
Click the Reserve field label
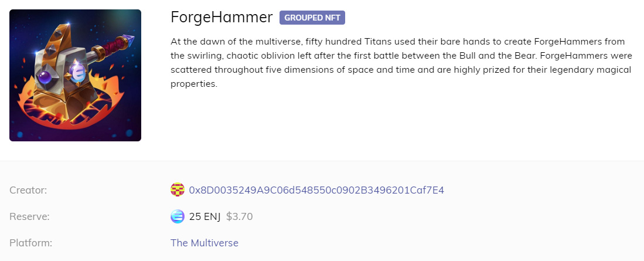coord(29,216)
